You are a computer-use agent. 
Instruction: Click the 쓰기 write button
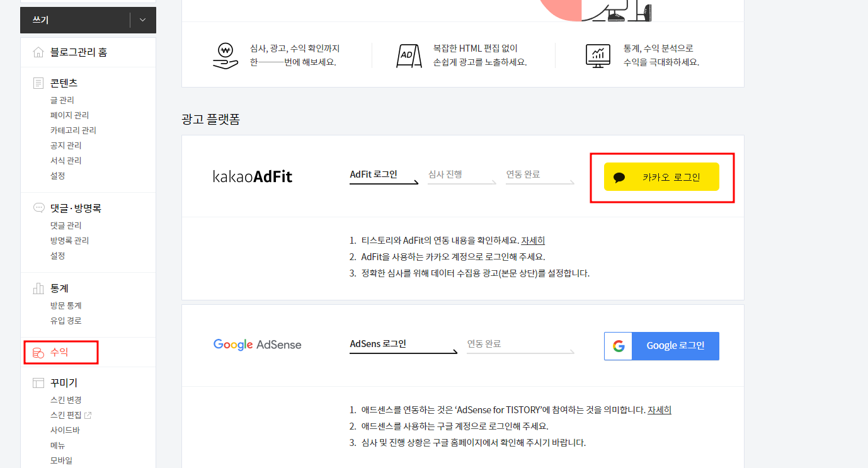[x=76, y=20]
